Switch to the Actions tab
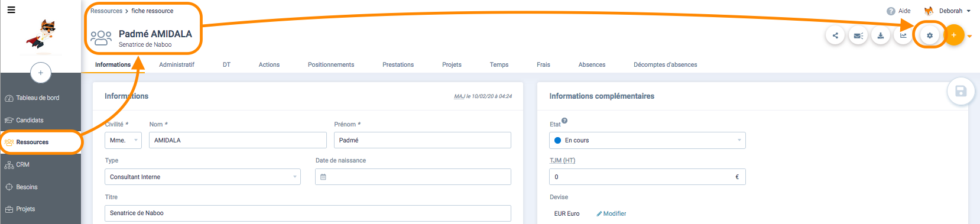This screenshot has width=980, height=224. coord(269,64)
